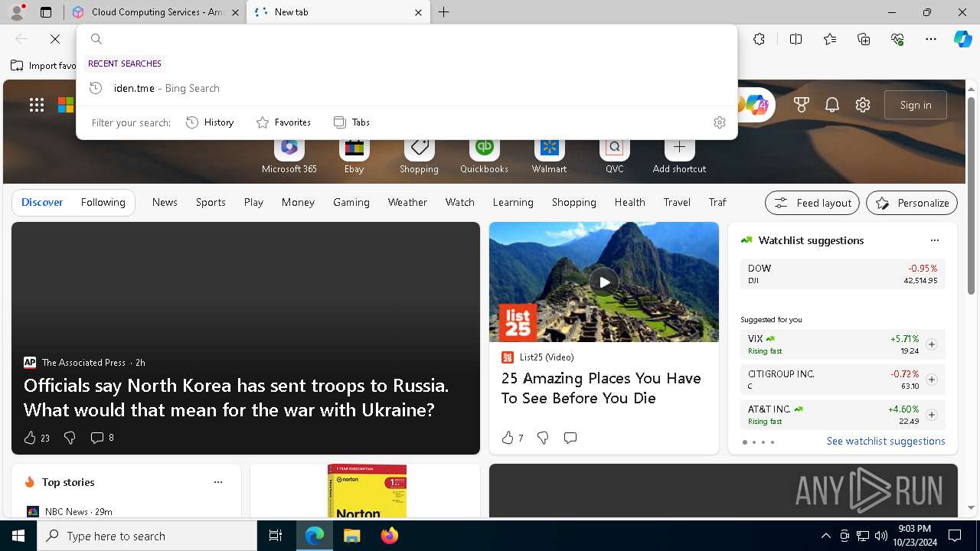Open a new browser tab
This screenshot has width=980, height=551.
point(444,12)
